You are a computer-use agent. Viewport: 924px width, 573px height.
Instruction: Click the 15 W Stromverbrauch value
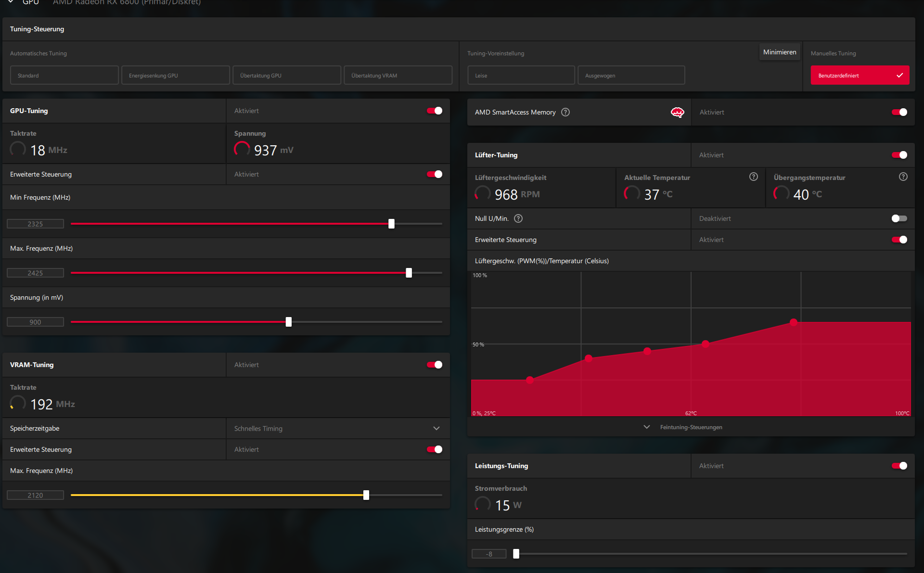tap(508, 505)
